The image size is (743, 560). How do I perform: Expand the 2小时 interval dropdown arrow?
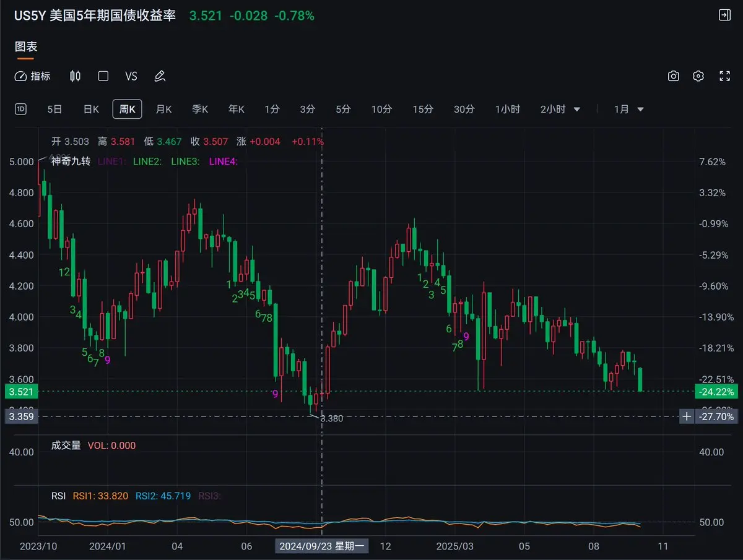[x=577, y=110]
